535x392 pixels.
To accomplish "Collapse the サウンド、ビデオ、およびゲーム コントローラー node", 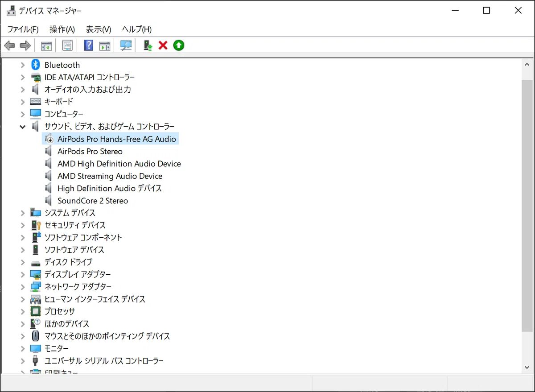I will (22, 127).
